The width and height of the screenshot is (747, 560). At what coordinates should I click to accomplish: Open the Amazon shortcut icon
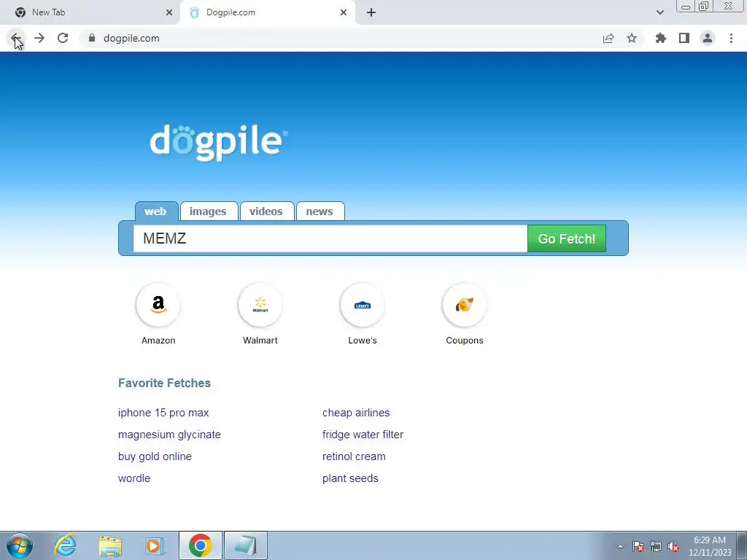(158, 305)
